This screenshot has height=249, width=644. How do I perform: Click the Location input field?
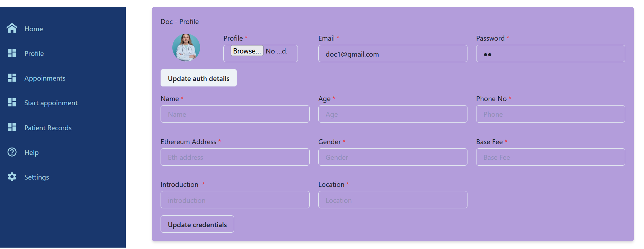[393, 200]
